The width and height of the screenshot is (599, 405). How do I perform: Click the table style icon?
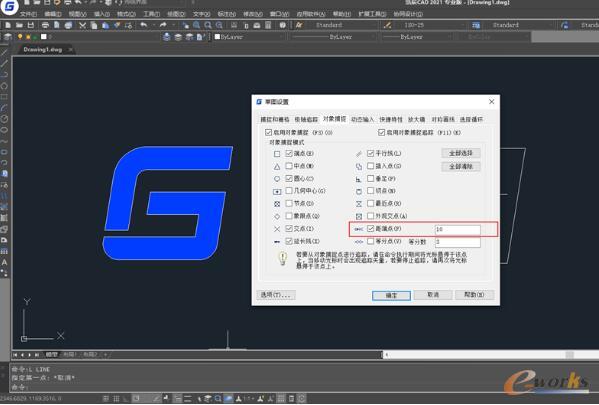coord(476,25)
